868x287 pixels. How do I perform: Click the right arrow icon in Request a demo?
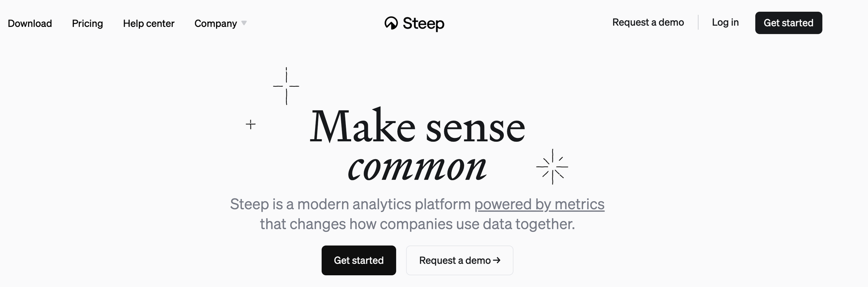[x=497, y=260]
